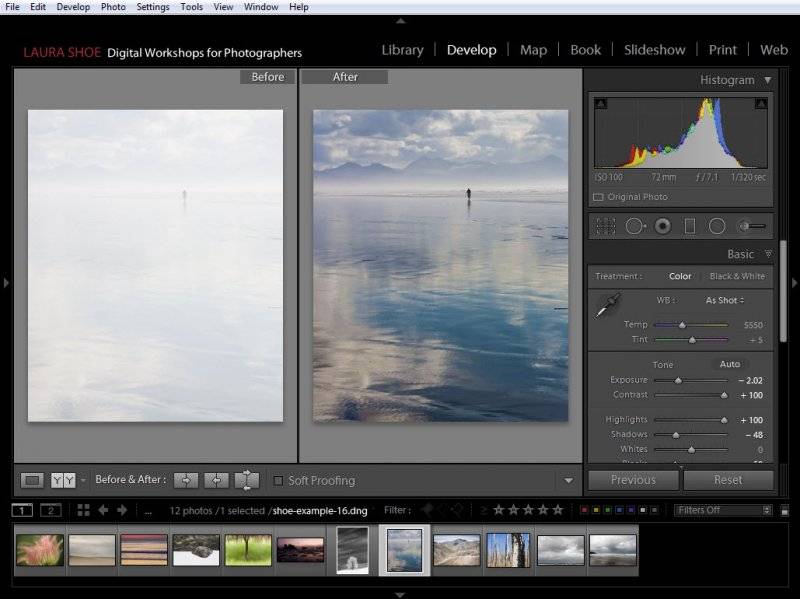The width and height of the screenshot is (800, 599).
Task: Hide the right panel arrow
Action: pos(794,282)
